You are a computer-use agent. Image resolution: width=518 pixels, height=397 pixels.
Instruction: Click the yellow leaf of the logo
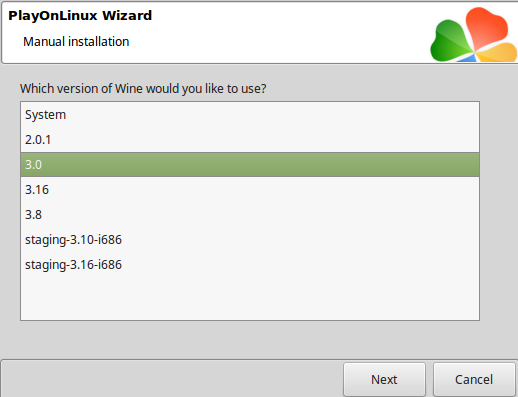click(x=498, y=52)
